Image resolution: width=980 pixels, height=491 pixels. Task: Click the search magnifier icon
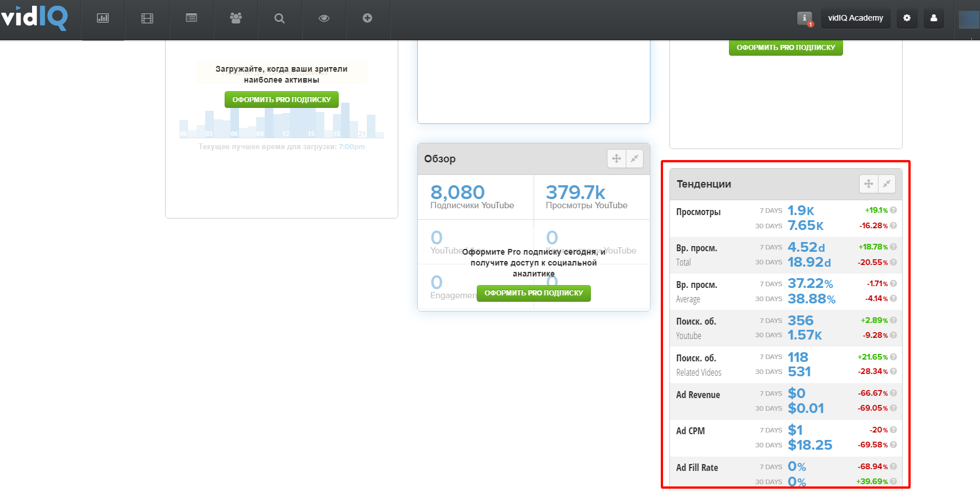point(280,18)
